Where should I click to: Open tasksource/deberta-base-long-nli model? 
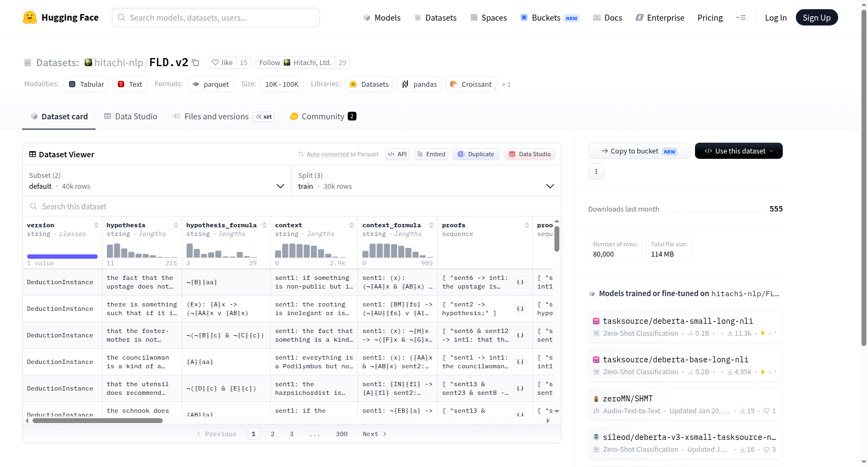(x=685, y=365)
